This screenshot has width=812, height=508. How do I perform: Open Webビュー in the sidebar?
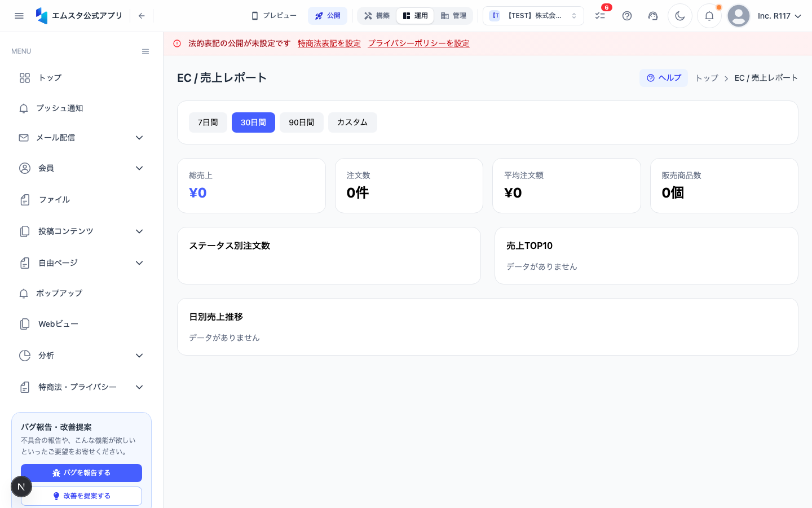pos(81,324)
